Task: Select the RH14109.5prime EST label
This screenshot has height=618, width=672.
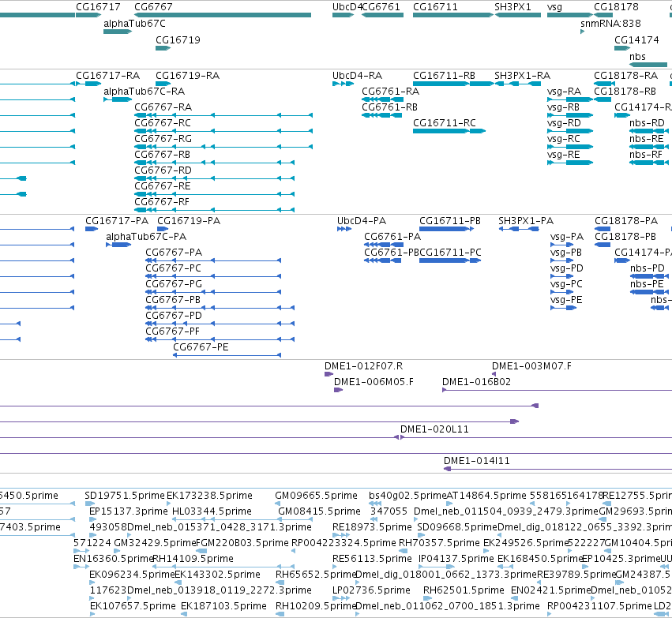Action: (x=193, y=559)
